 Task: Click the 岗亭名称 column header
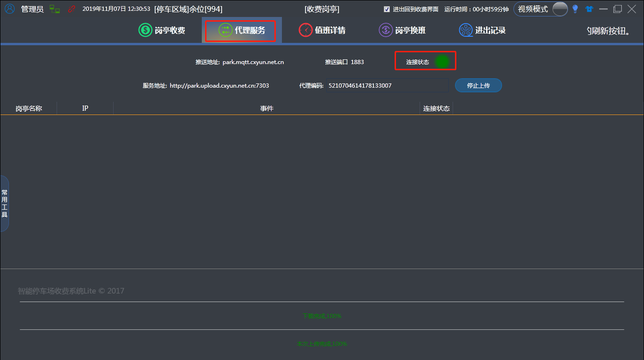pos(29,108)
